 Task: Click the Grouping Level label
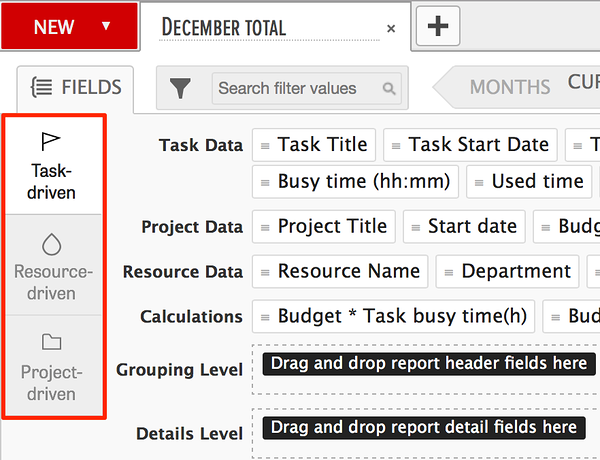click(179, 370)
